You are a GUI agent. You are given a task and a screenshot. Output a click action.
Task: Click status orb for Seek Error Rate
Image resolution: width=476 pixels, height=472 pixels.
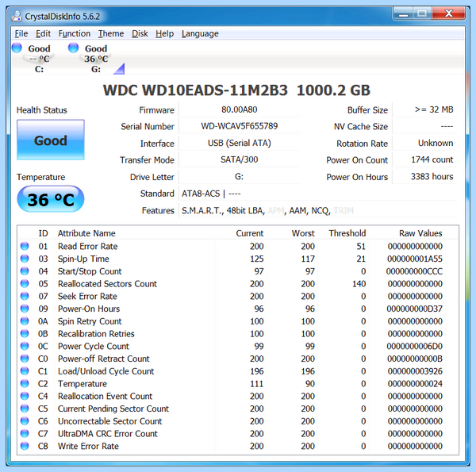pos(25,296)
